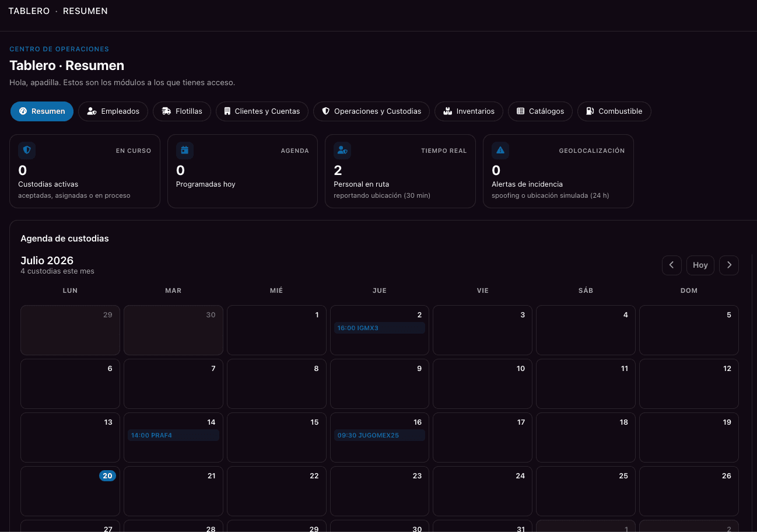
Task: Click the truck icon in Flotillas tab
Action: (166, 111)
